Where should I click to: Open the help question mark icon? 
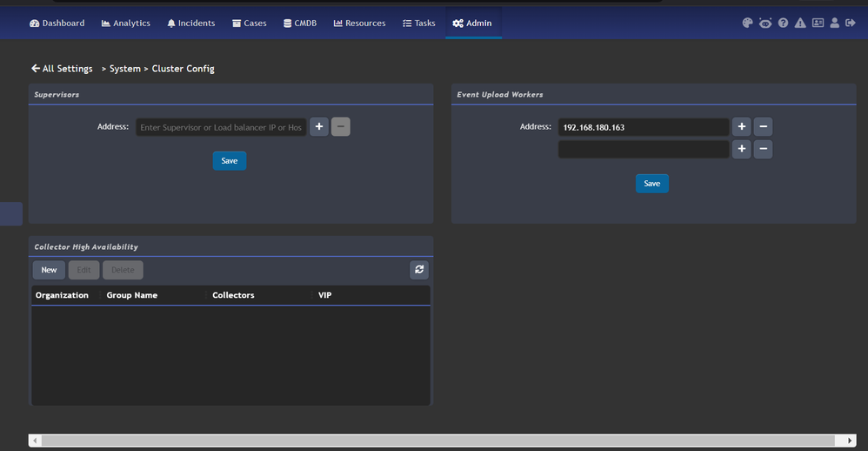pos(783,23)
